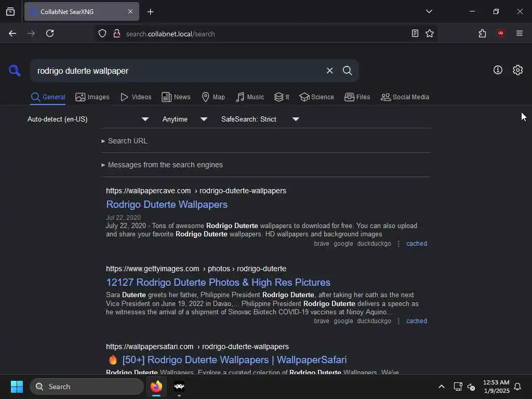Switch to the Files category tab
Image resolution: width=532 pixels, height=399 pixels.
pyautogui.click(x=357, y=97)
